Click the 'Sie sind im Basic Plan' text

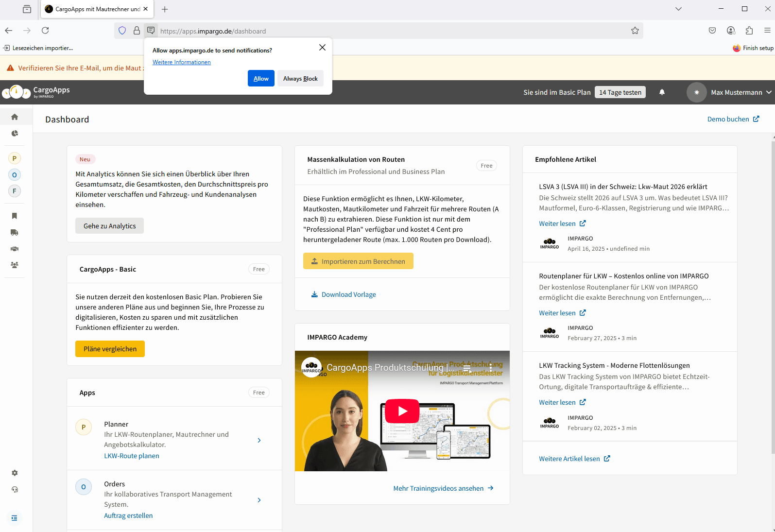(557, 92)
